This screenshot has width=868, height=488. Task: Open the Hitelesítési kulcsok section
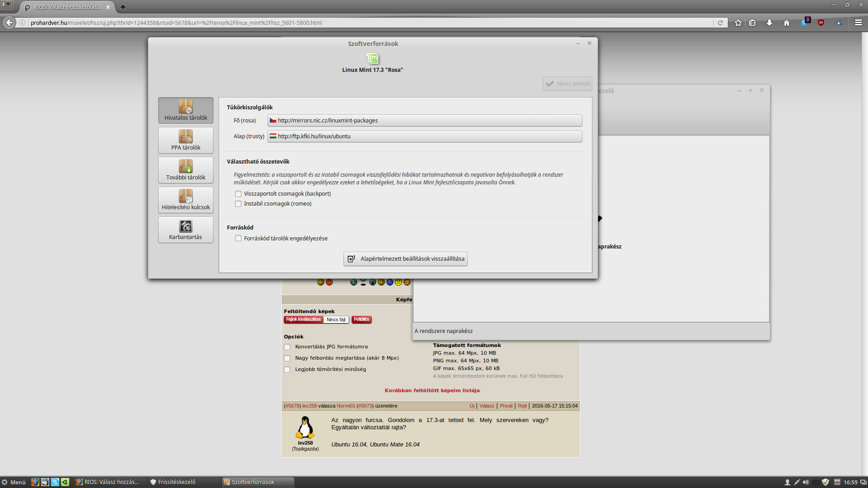click(x=185, y=200)
